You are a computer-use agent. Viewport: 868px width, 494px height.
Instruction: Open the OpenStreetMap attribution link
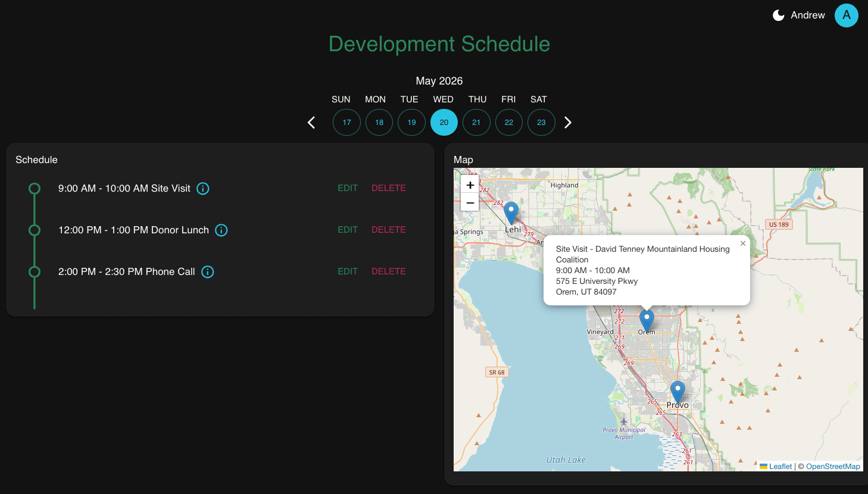pyautogui.click(x=833, y=467)
